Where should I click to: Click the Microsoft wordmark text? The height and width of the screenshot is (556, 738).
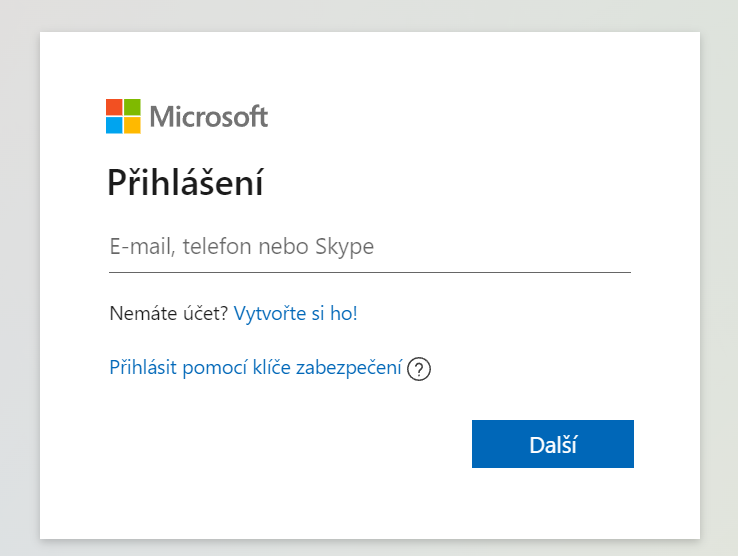209,117
